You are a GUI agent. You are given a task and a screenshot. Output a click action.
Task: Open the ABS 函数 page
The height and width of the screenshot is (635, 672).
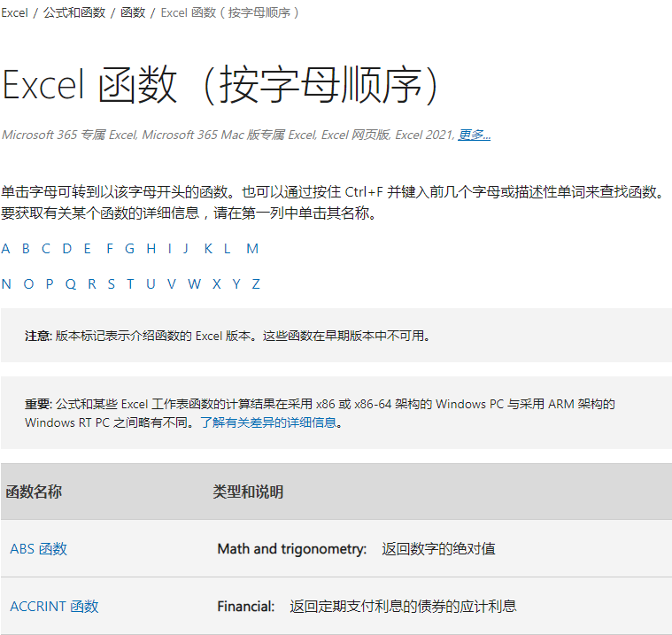pos(38,549)
